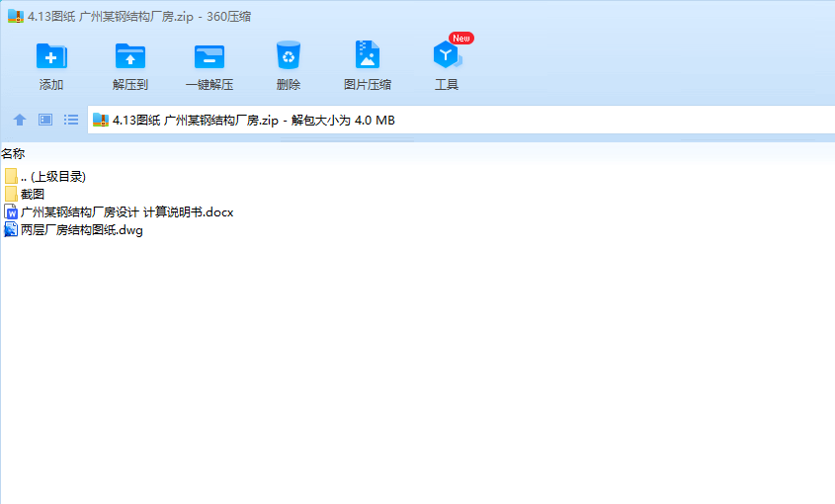835x504 pixels.
Task: Click the 删除 recycle bin icon
Action: coord(289,55)
